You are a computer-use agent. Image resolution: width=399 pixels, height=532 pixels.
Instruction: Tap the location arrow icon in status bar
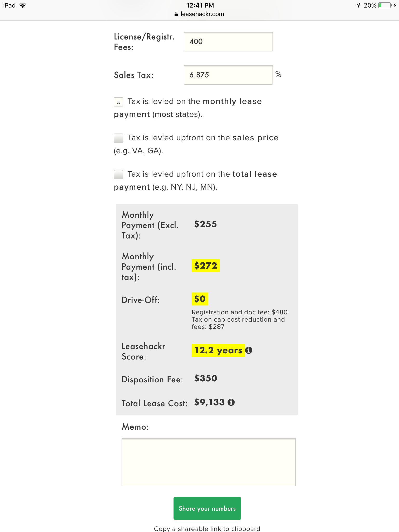click(358, 5)
